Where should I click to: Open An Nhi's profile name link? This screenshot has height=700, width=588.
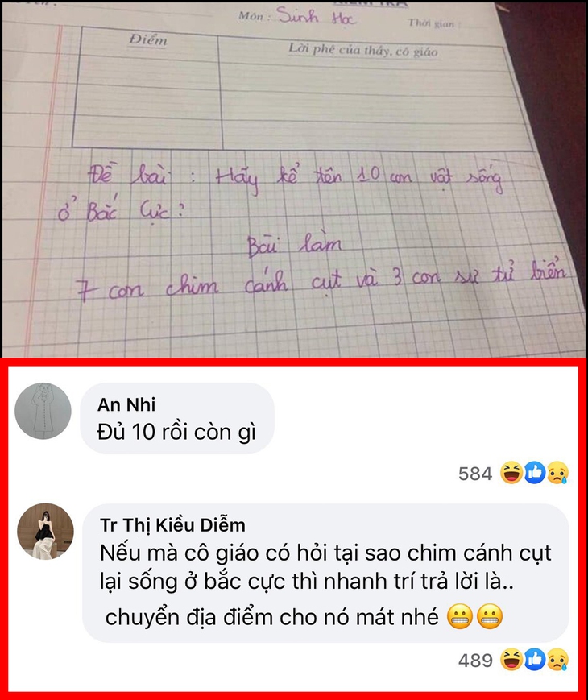[126, 404]
